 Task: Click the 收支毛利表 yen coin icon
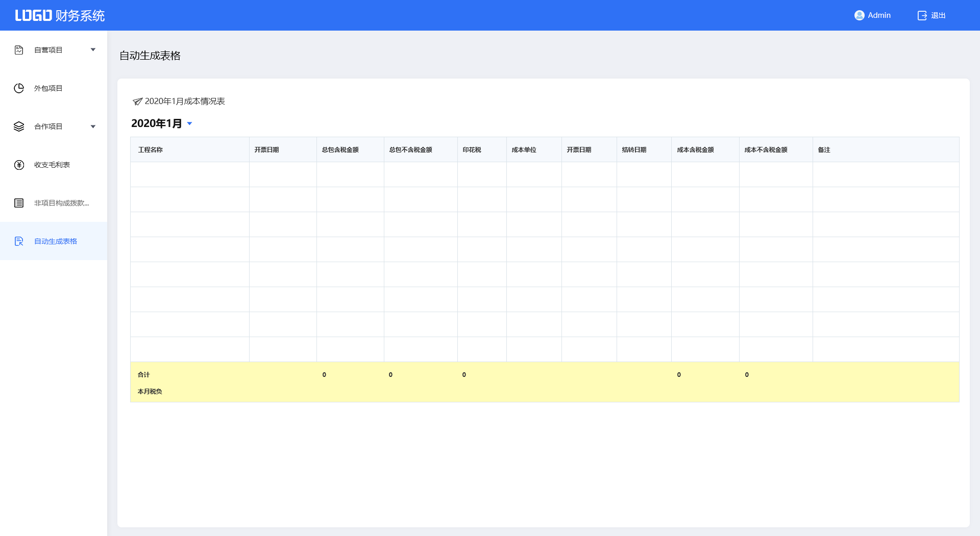19,165
